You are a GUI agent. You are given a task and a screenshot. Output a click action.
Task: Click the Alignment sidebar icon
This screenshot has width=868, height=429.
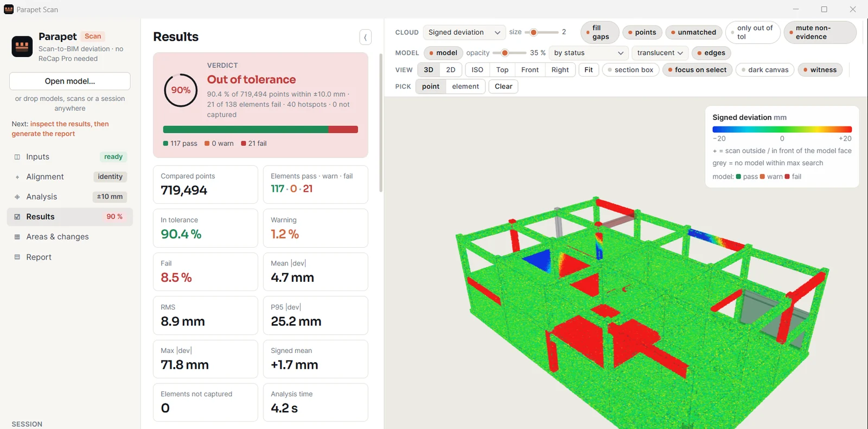tap(17, 177)
